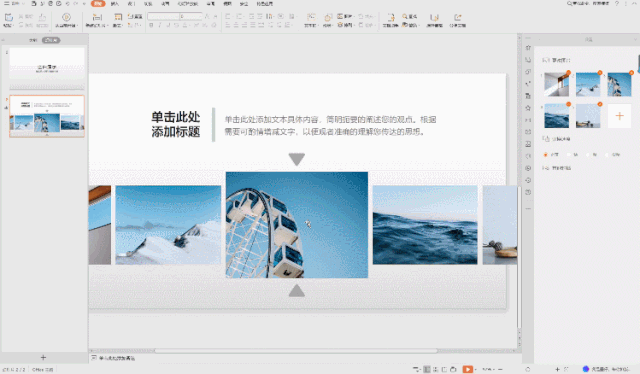640x374 pixels.
Task: Click orange badge on ocean waves thumbnail
Action: [x=568, y=104]
